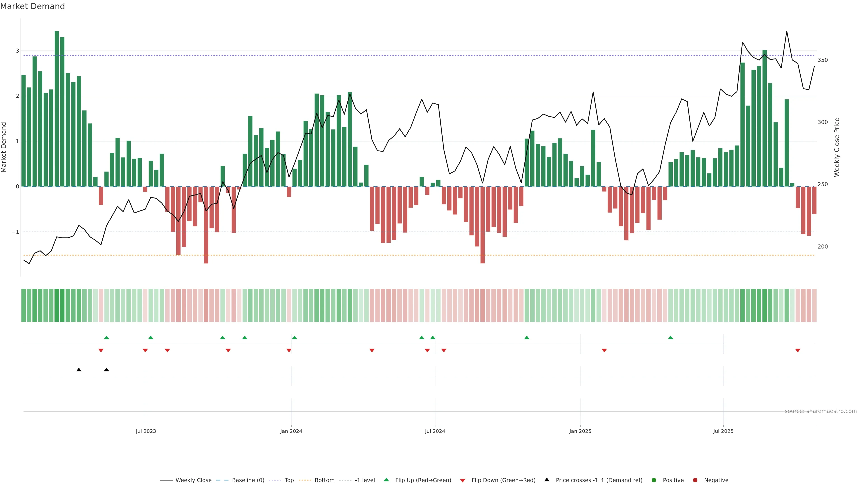Click the Jul 2024 axis label
Screen dimensions: 868x488
point(435,431)
